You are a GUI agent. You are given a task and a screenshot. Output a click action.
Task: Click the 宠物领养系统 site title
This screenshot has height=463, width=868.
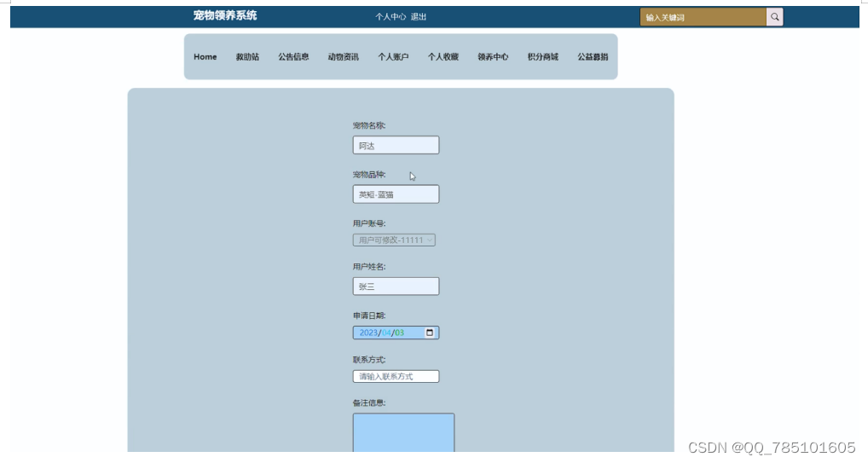[x=224, y=15]
